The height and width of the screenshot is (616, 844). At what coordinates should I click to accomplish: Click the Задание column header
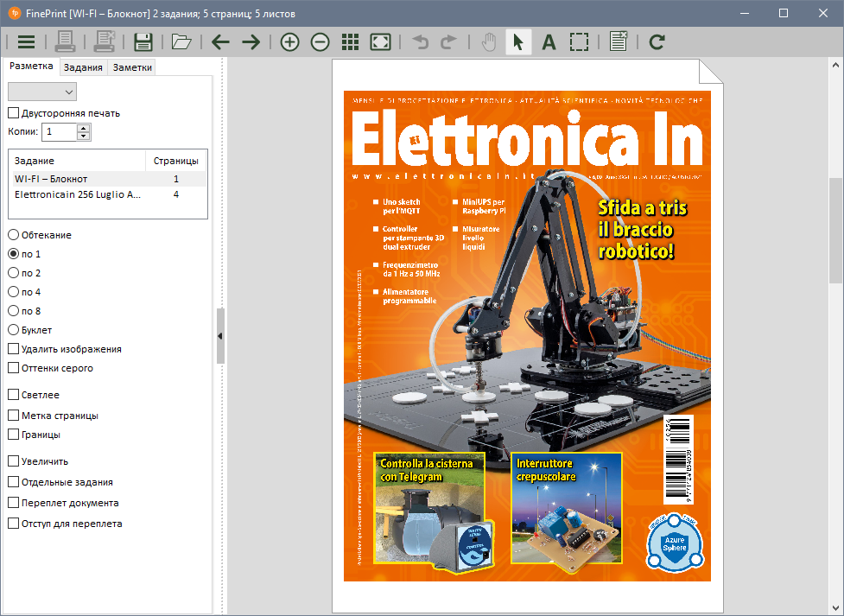[x=79, y=161]
